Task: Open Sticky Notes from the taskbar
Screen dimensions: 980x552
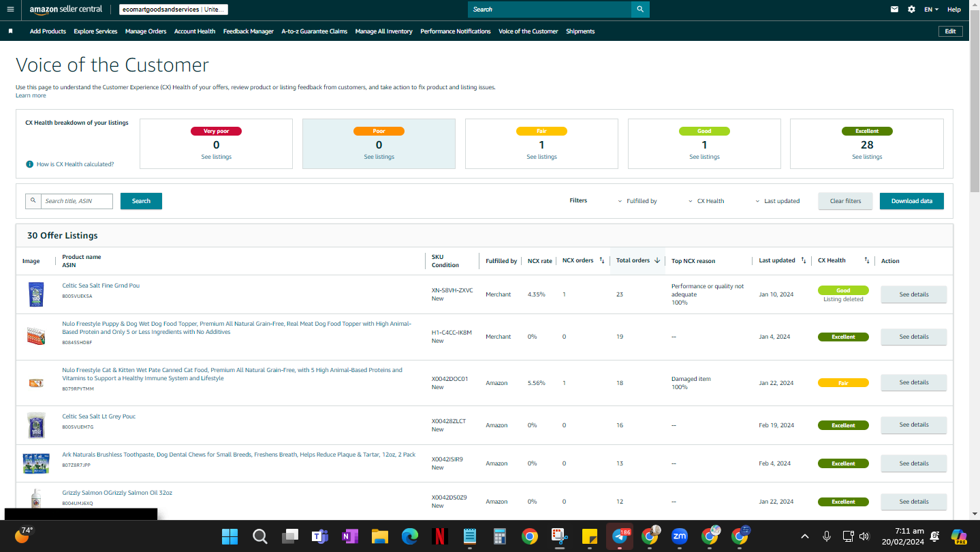Action: (x=590, y=536)
